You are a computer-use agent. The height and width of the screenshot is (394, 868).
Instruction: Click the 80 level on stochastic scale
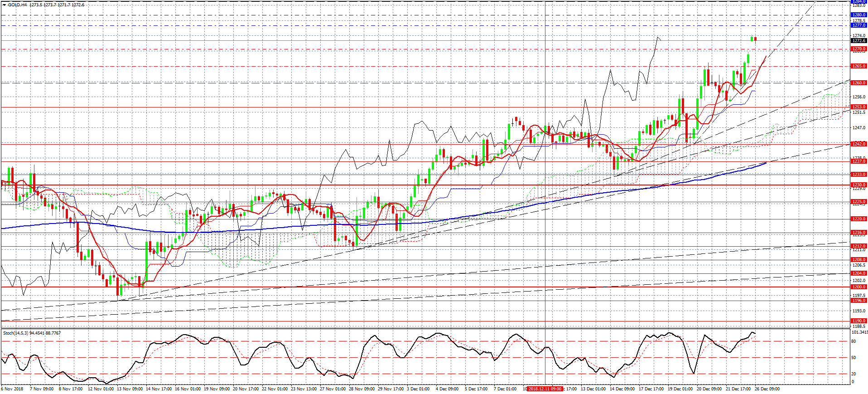854,341
